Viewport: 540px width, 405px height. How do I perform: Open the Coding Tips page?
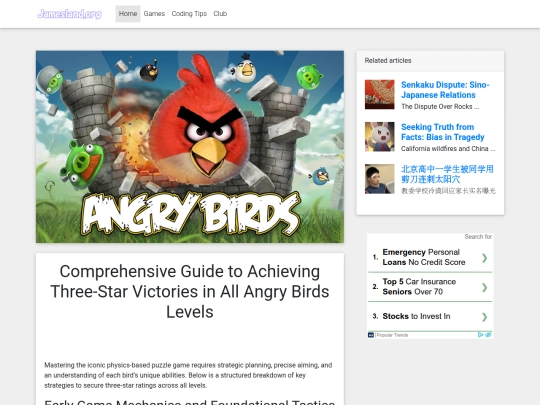[189, 14]
